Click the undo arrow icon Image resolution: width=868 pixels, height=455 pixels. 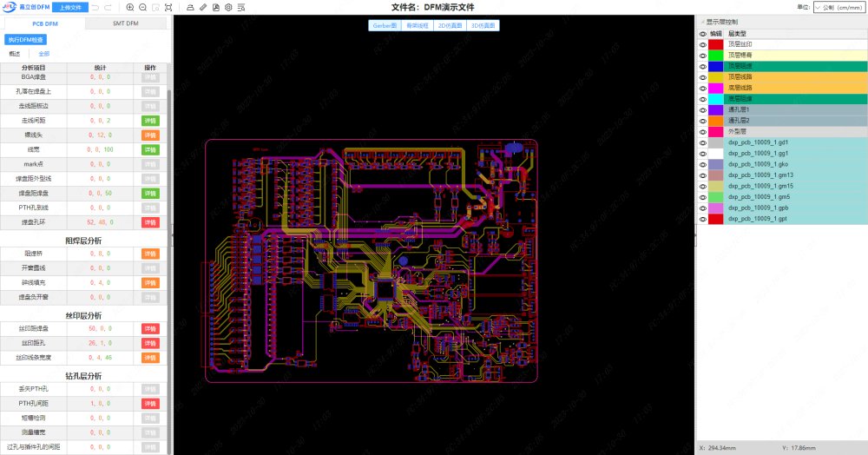[95, 7]
